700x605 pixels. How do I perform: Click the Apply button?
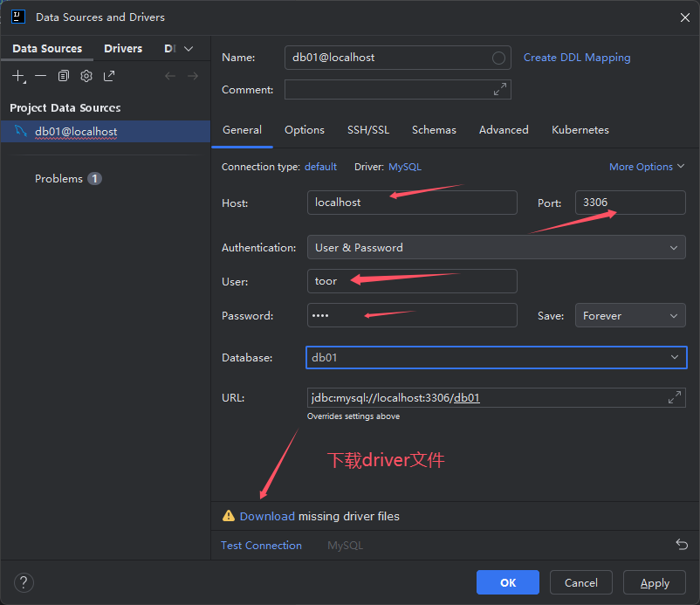click(655, 582)
